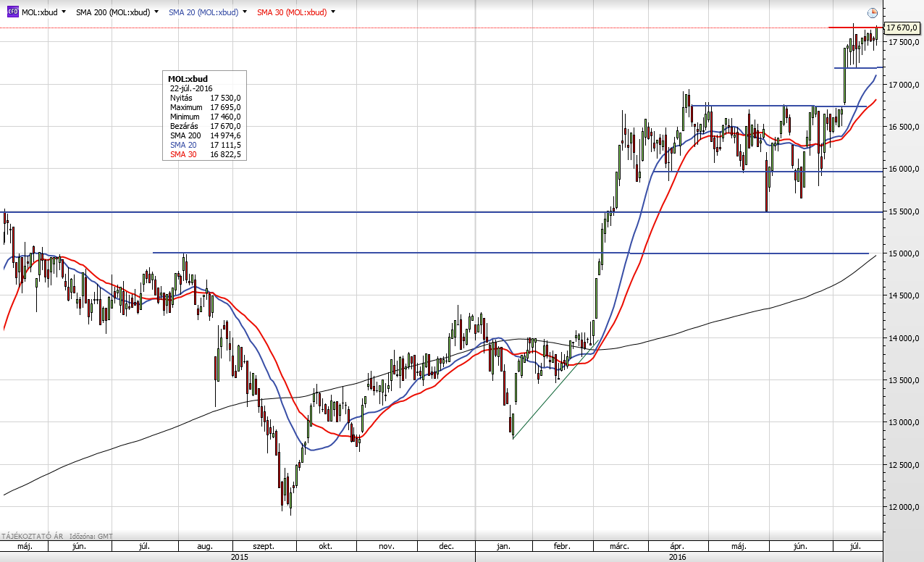Select the current price label 17 670,0
The height and width of the screenshot is (562, 924).
pyautogui.click(x=902, y=28)
